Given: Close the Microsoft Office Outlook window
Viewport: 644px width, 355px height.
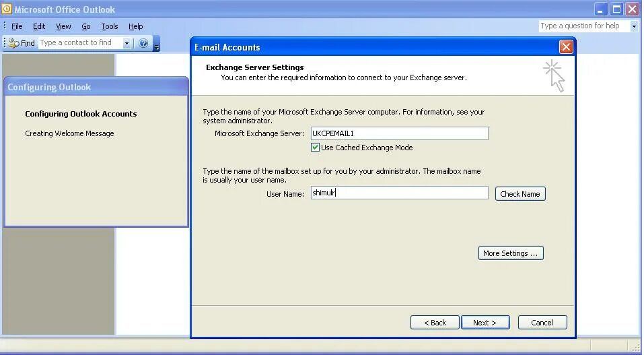Looking at the screenshot, I should pos(632,9).
